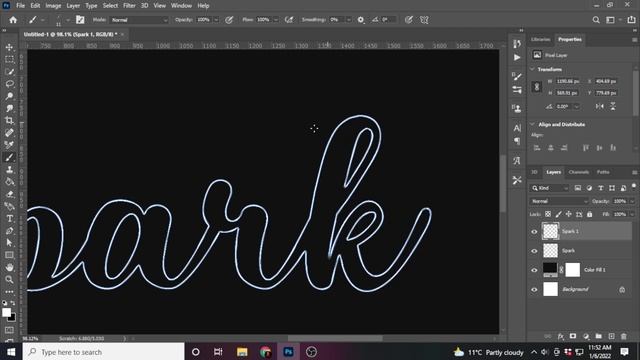The height and width of the screenshot is (360, 640).
Task: Open the File menu
Action: click(20, 6)
